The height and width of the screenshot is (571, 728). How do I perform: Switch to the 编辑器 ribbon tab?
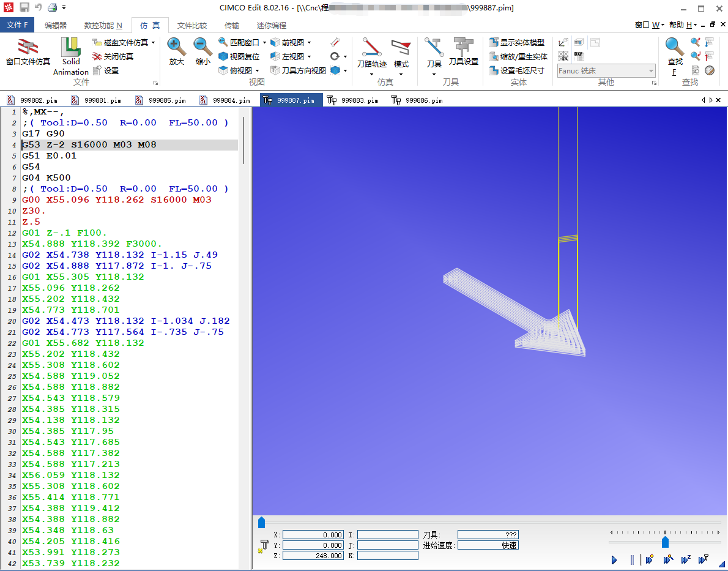55,25
